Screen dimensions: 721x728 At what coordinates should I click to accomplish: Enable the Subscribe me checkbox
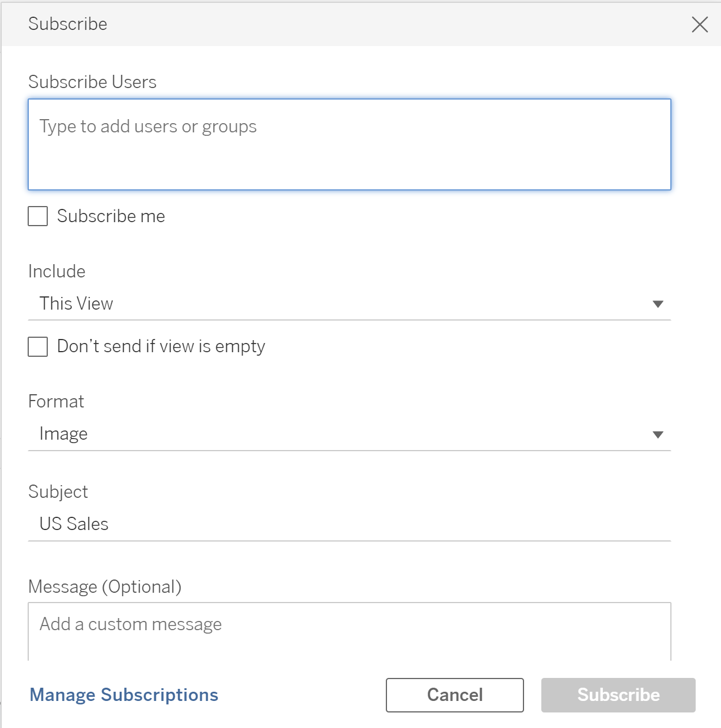tap(38, 216)
